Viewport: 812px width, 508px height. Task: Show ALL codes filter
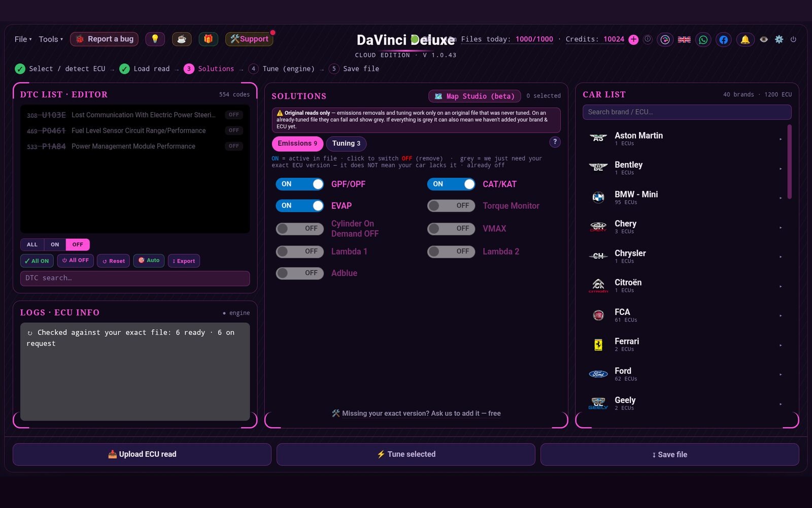point(32,244)
